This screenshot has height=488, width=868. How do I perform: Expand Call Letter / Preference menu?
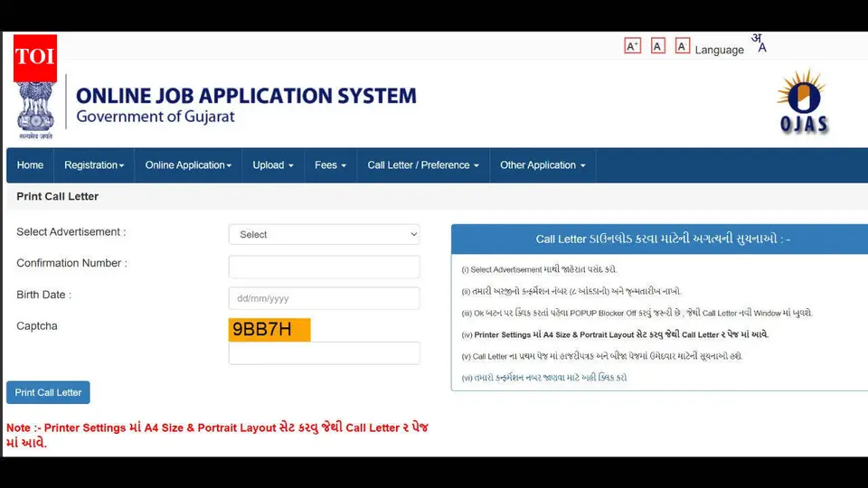pos(423,164)
